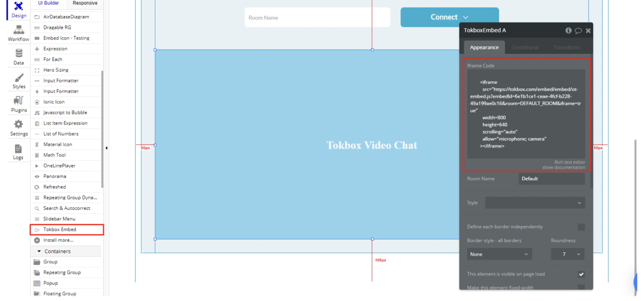Select the Group container

66,262
